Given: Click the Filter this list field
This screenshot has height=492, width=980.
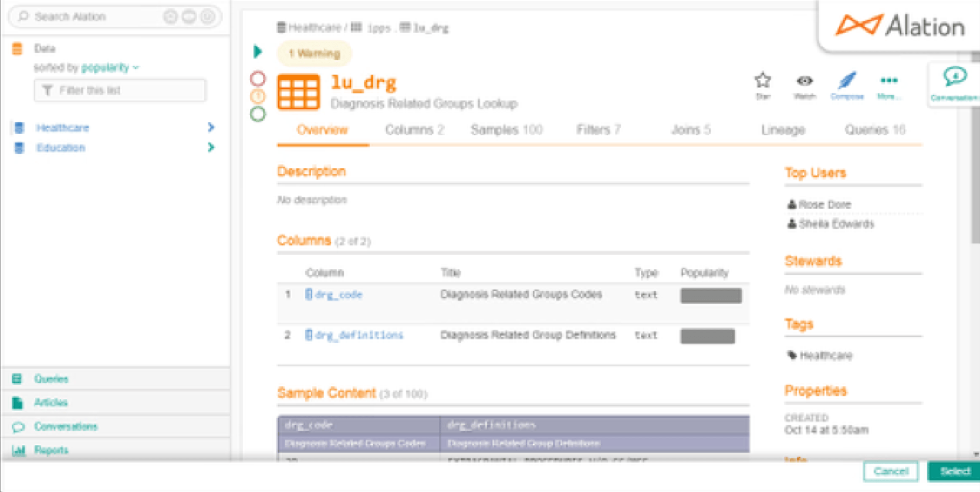Looking at the screenshot, I should pyautogui.click(x=120, y=90).
